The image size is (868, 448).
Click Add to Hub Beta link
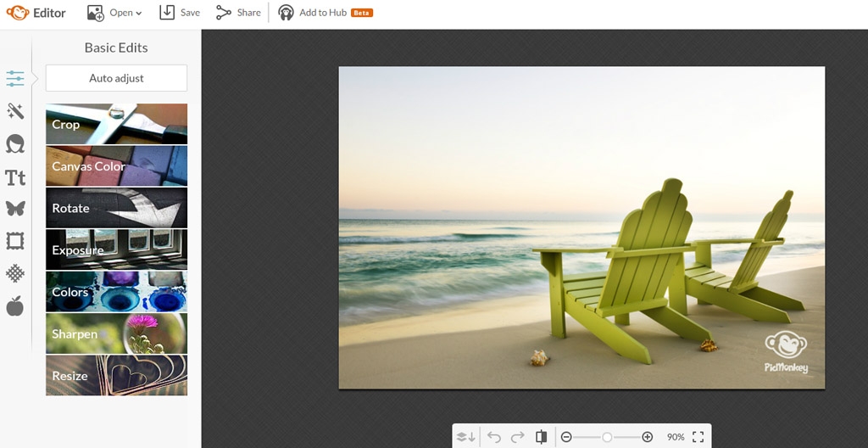pyautogui.click(x=325, y=13)
